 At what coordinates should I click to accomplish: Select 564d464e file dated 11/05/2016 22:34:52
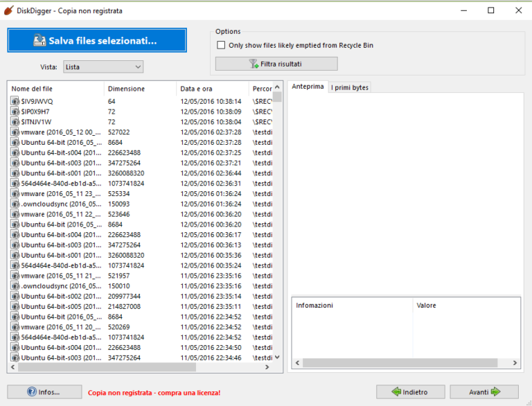point(61,337)
